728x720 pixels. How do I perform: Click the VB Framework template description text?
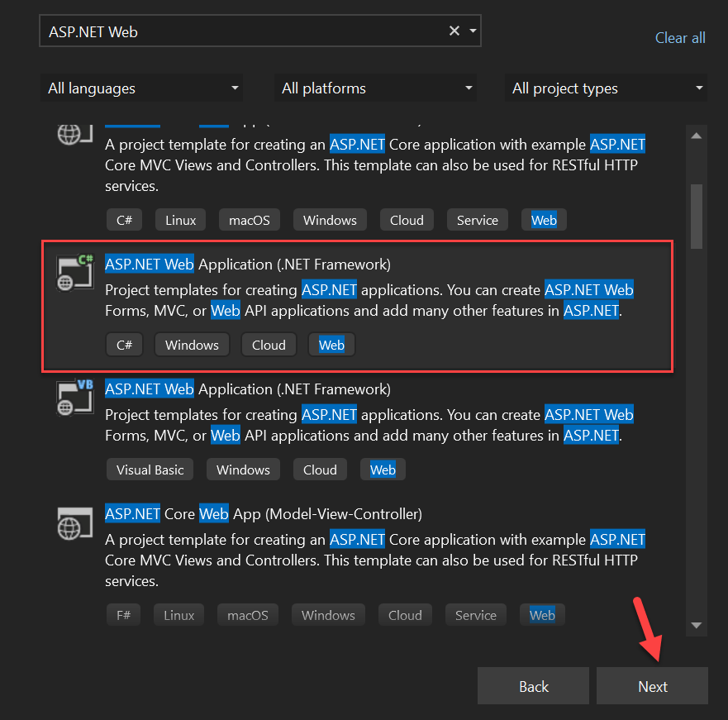coord(369,425)
